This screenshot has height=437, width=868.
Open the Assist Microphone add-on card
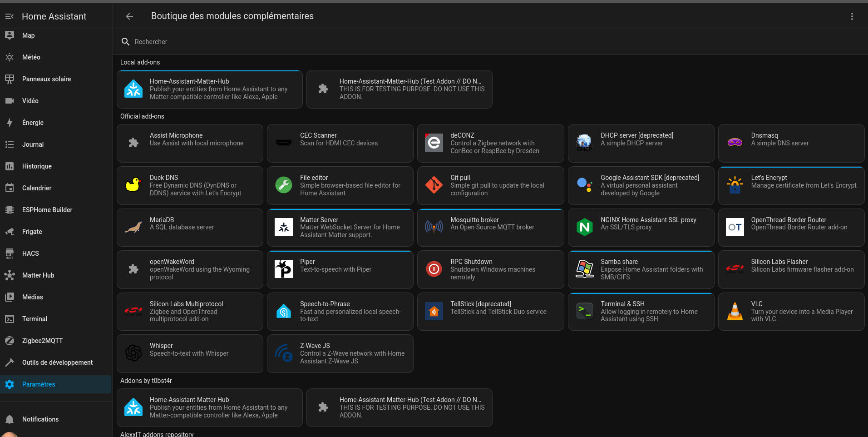point(190,143)
